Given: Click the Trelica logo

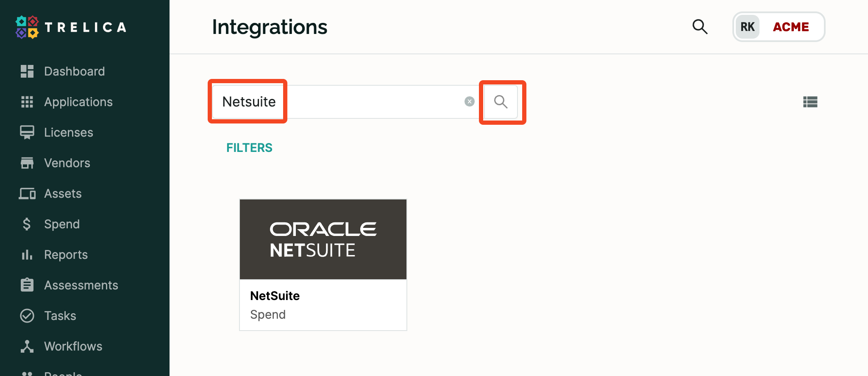Looking at the screenshot, I should [x=70, y=27].
